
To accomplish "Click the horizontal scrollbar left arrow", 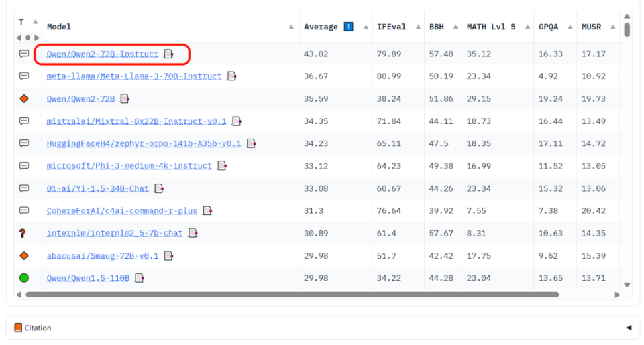I will click(x=19, y=295).
